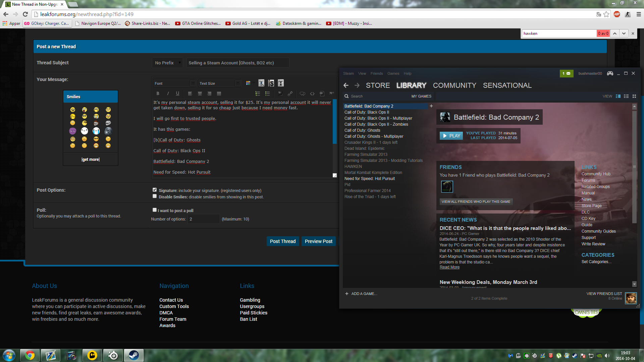This screenshot has height=362, width=644.
Task: Insert a numbered list in the message
Action: tap(258, 94)
